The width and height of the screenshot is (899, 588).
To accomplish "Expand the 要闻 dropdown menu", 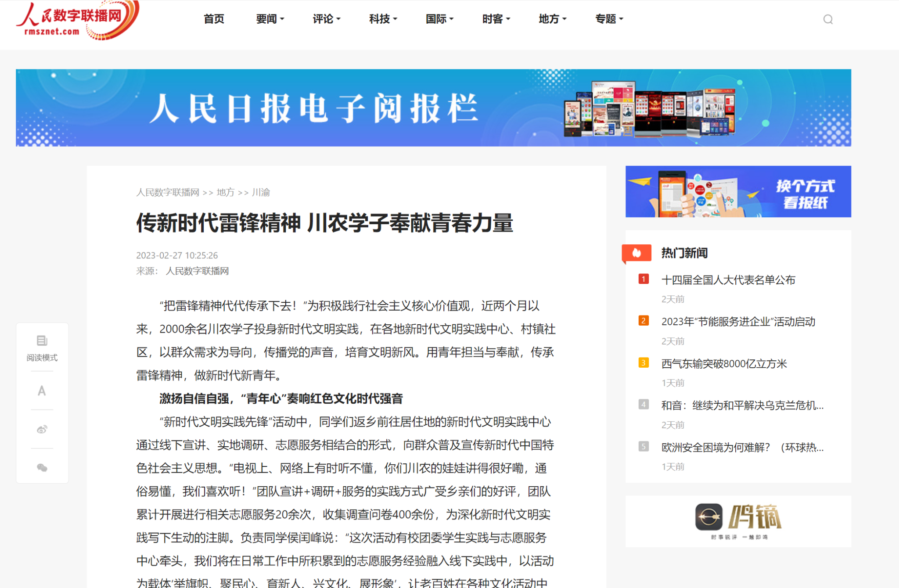I will coord(270,19).
